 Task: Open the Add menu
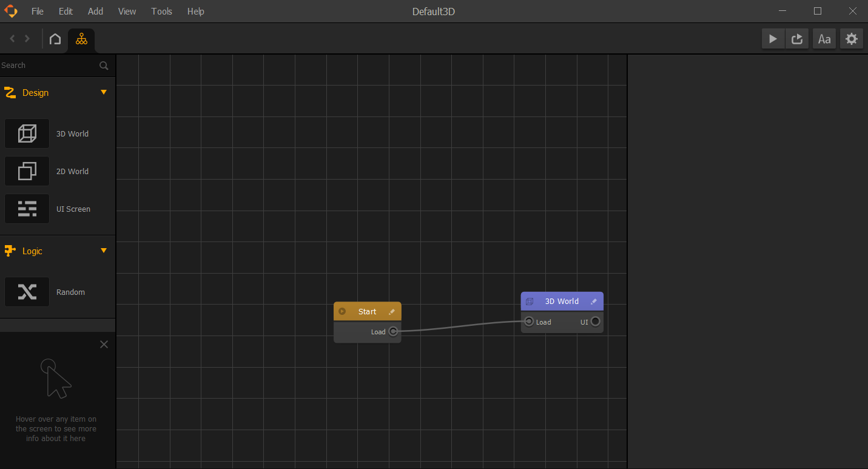(x=95, y=11)
